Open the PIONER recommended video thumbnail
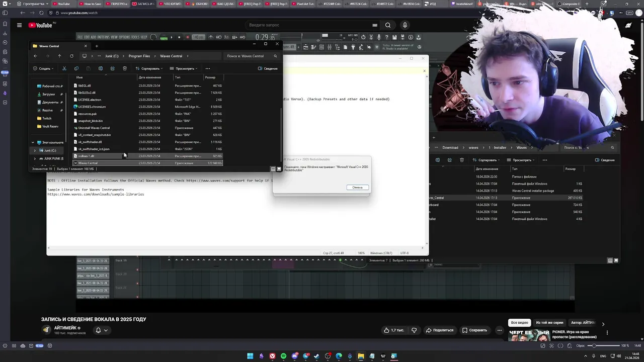The height and width of the screenshot is (362, 644). coord(529,335)
